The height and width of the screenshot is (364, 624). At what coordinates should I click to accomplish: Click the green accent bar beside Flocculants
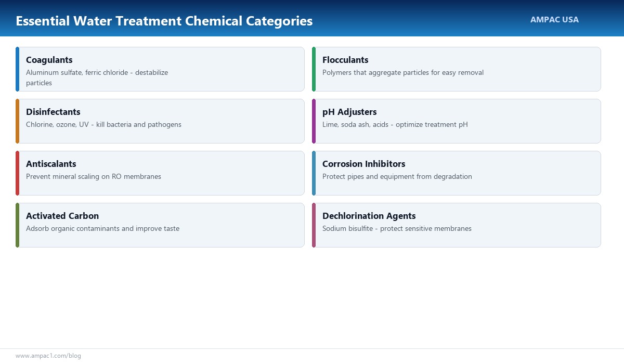coord(314,69)
